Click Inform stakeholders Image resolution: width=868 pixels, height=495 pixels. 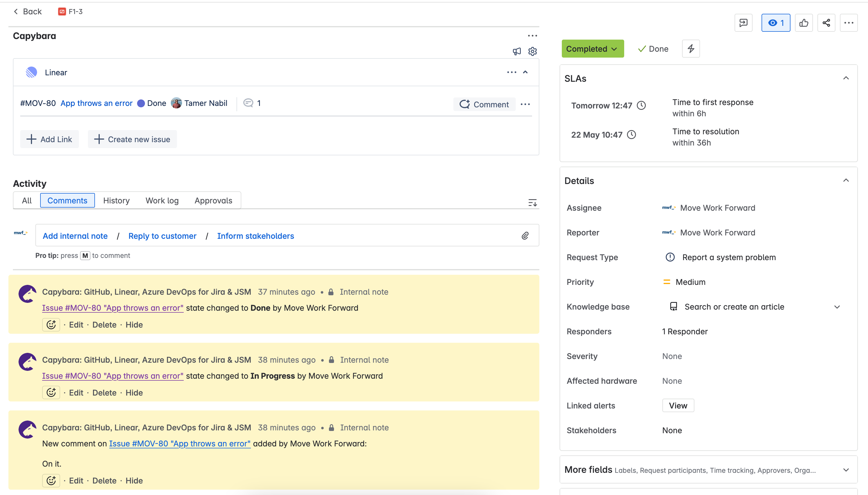[256, 236]
